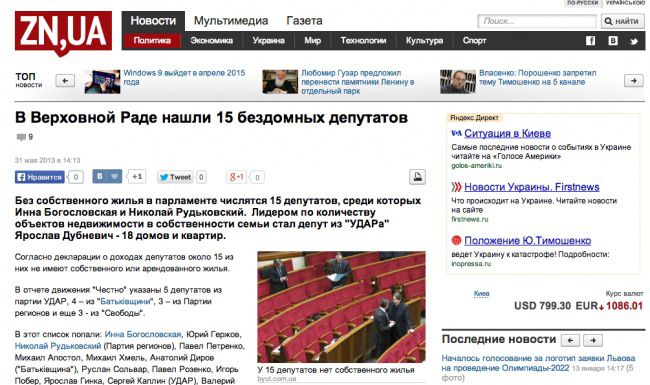Share article via VK heart button
650x385 pixels.
click(x=107, y=177)
